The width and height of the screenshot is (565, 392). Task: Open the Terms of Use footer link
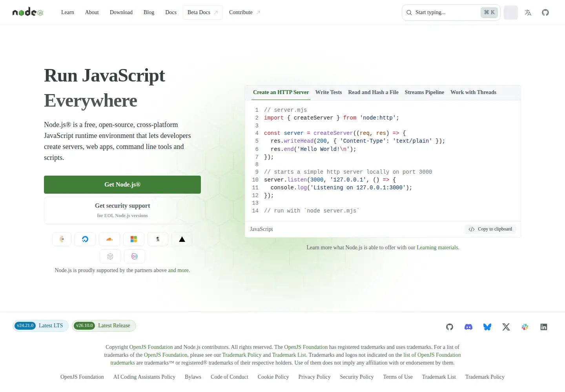click(398, 377)
